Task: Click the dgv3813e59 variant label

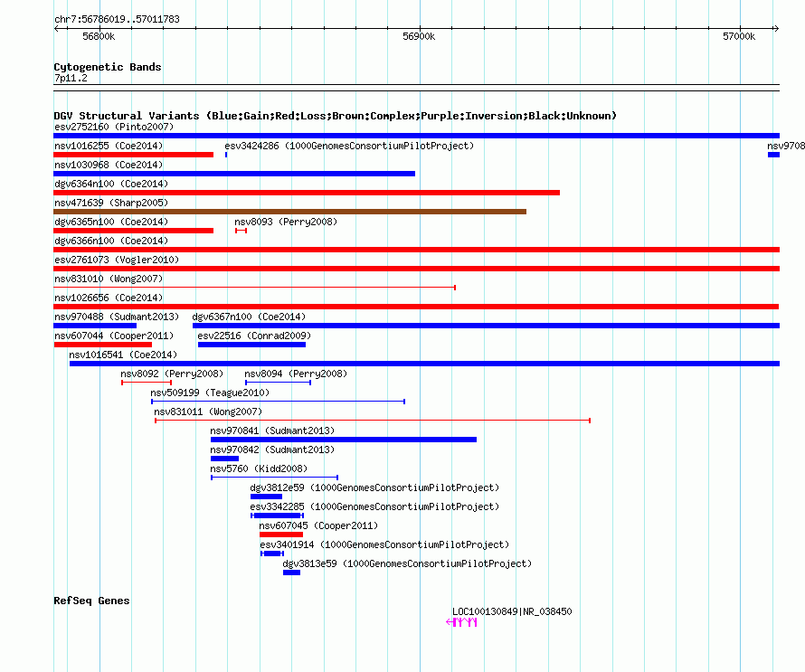Action: click(x=407, y=563)
